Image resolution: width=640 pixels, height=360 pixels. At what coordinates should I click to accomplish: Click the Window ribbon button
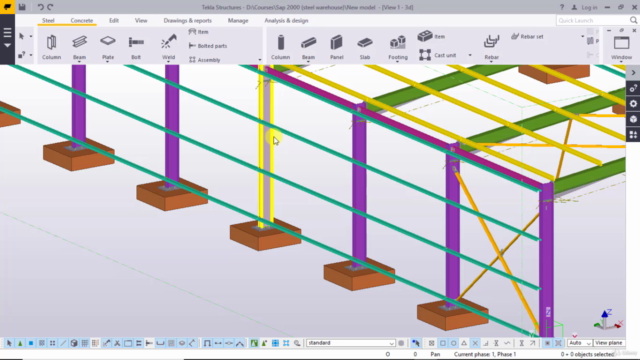pos(621,46)
